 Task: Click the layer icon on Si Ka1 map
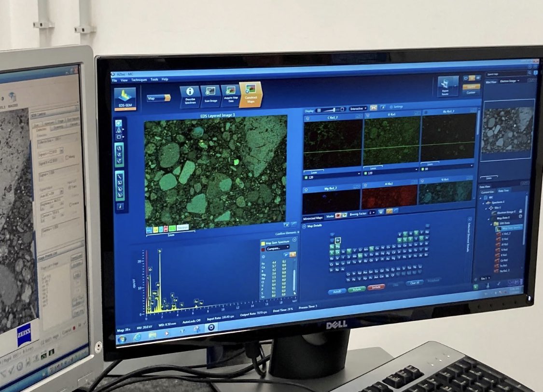pyautogui.click(x=422, y=181)
